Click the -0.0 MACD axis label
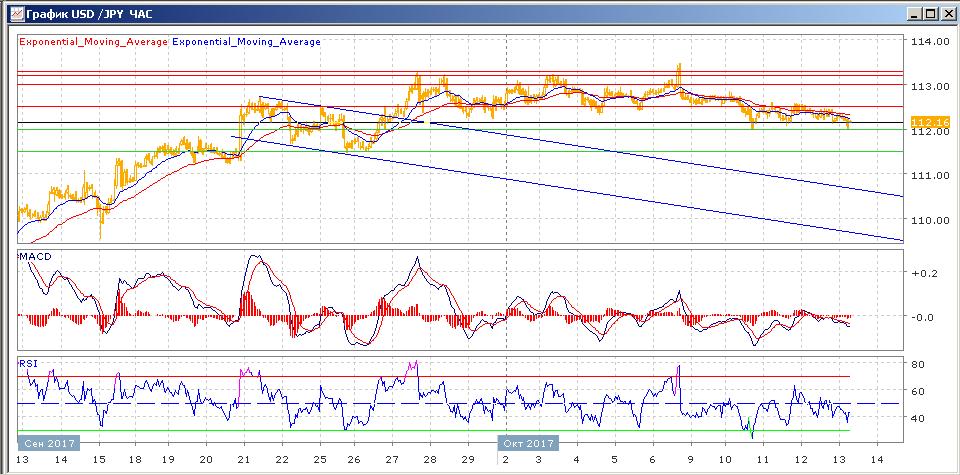 pyautogui.click(x=924, y=317)
